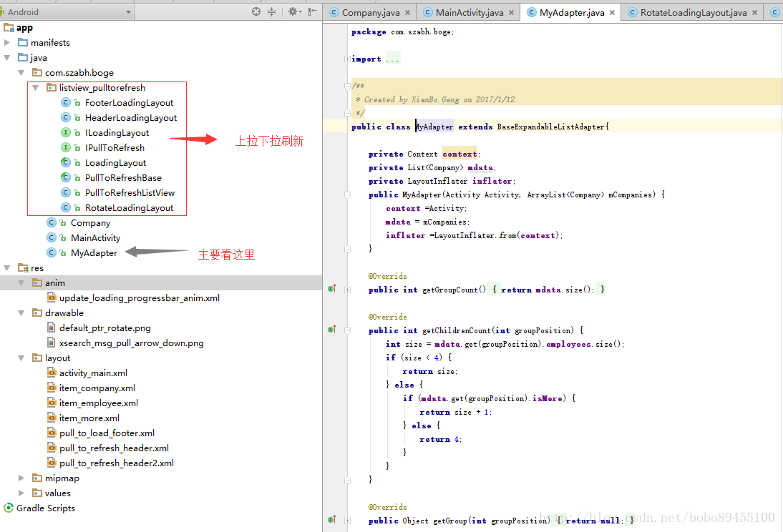Viewport: 783px width, 532px height.
Task: Collapse the drawable folder
Action: coord(21,313)
